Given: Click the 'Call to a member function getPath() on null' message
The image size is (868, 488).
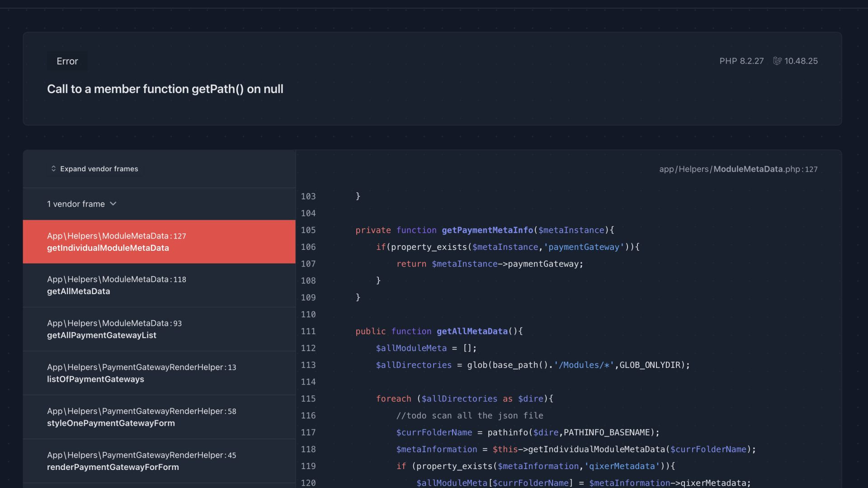Looking at the screenshot, I should (x=165, y=89).
